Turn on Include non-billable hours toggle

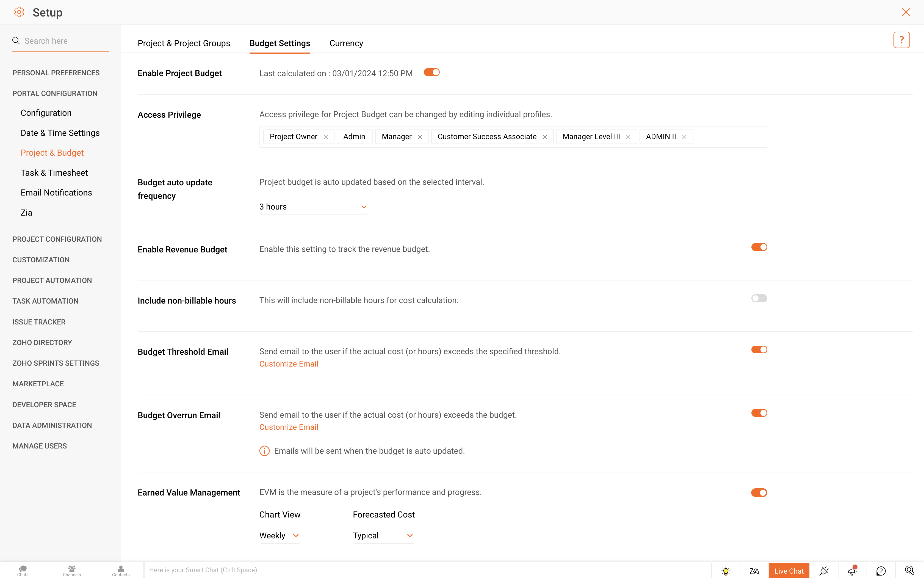click(759, 298)
